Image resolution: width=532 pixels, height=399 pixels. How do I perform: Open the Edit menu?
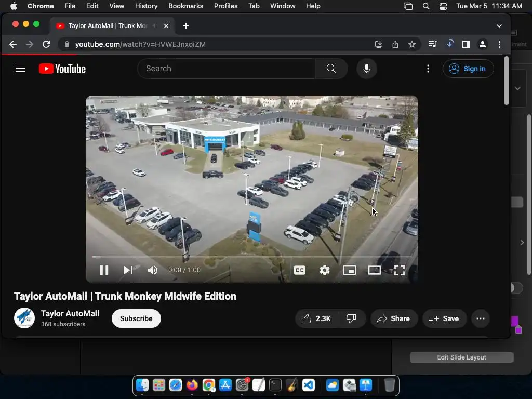(92, 6)
